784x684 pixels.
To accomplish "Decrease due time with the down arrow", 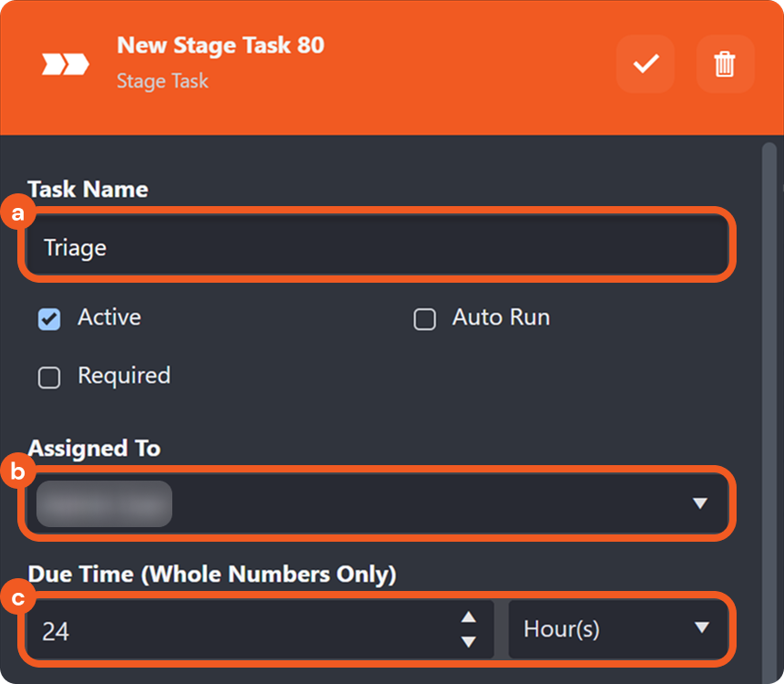I will (x=469, y=641).
